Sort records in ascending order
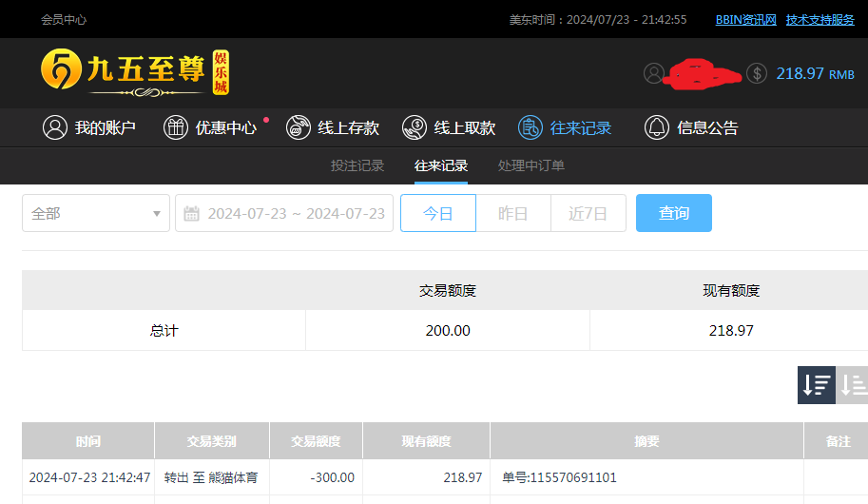Screen dimensions: 868x504 (x=853, y=385)
